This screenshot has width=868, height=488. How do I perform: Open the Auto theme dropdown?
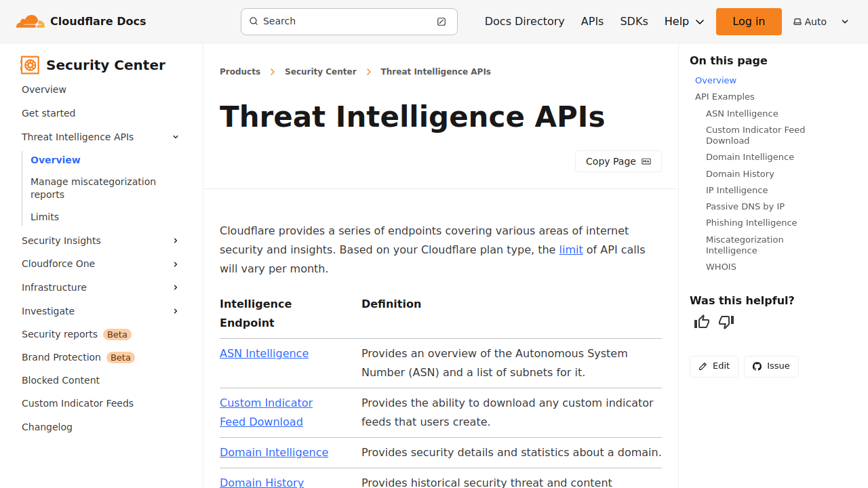coord(821,22)
